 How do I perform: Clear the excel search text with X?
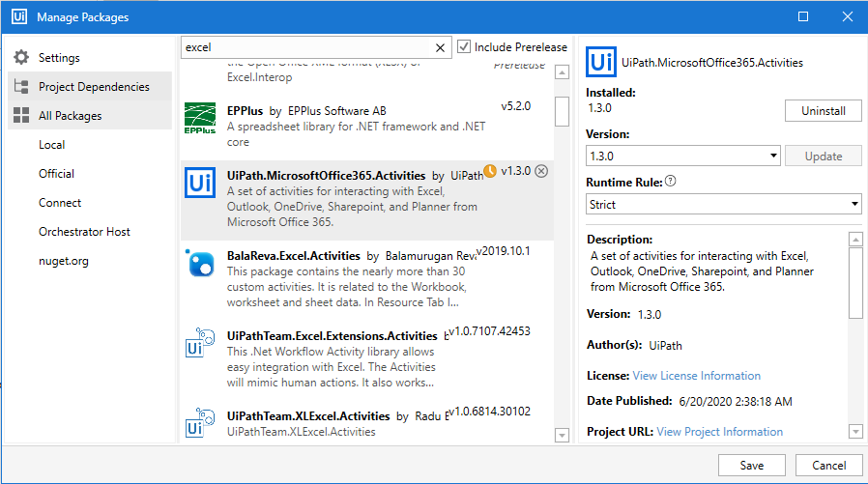tap(440, 48)
